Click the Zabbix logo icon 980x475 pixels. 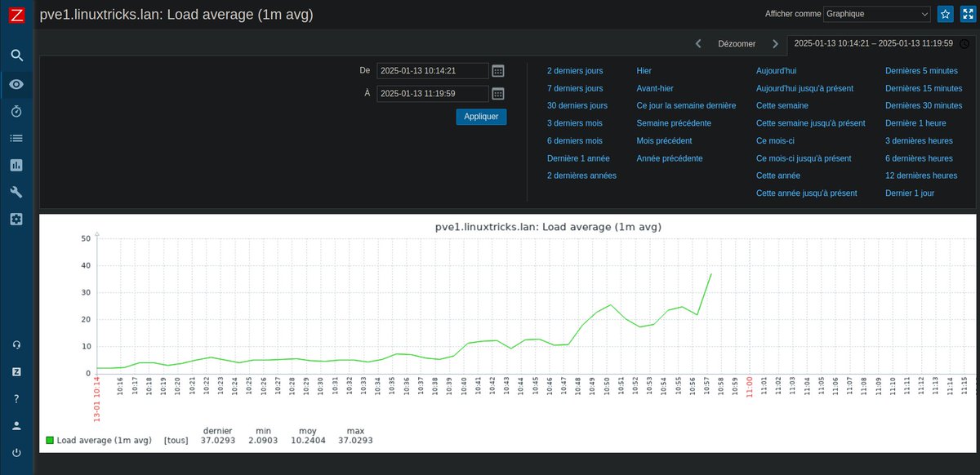[x=16, y=16]
